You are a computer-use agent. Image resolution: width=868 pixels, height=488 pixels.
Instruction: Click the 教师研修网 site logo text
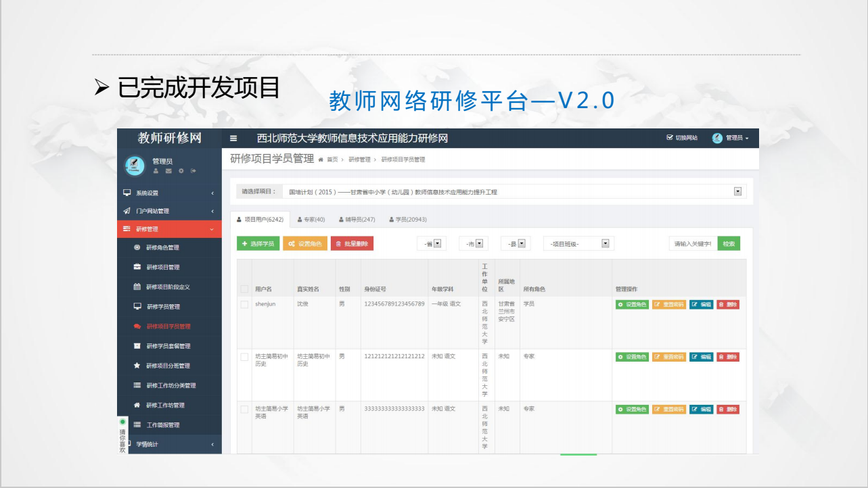[169, 138]
